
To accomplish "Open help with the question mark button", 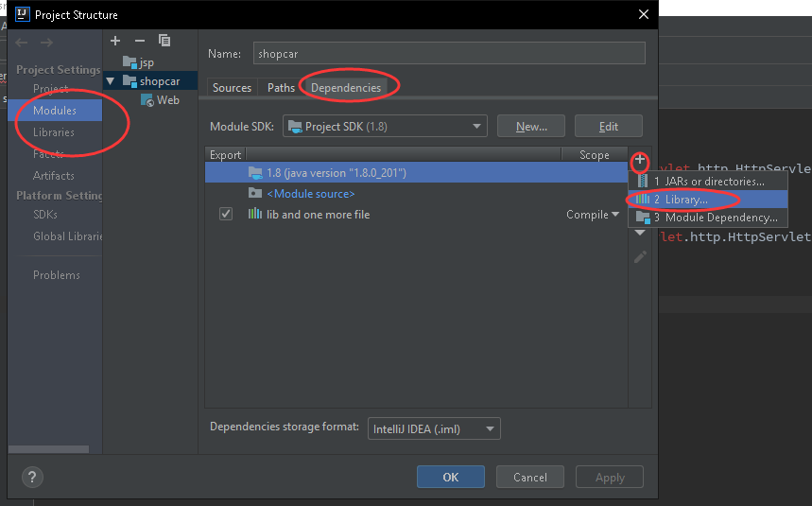I will click(32, 477).
